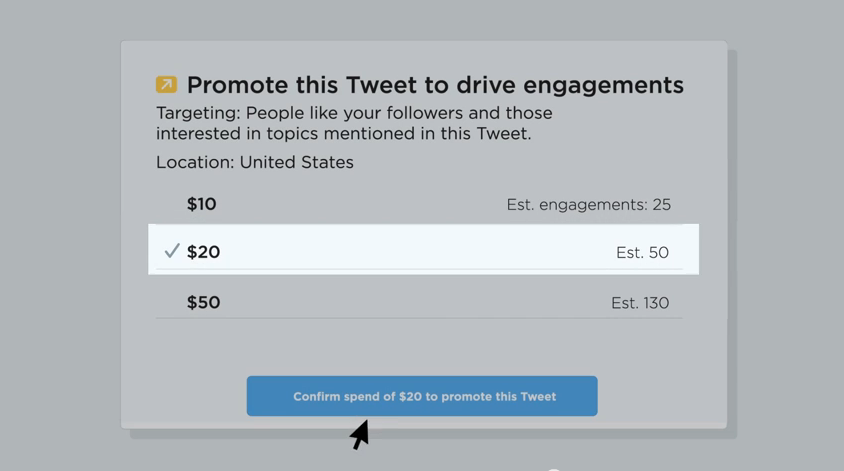Click the checkmark beside $20
This screenshot has height=471, width=844.
pos(172,251)
